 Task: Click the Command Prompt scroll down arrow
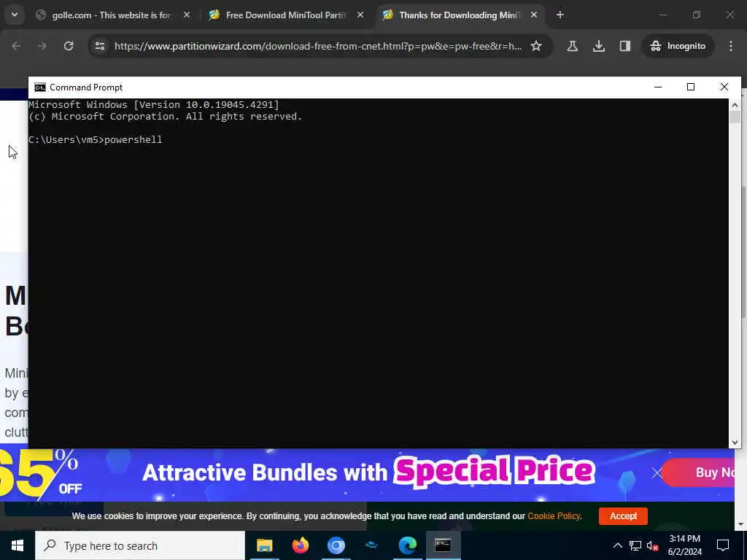(x=735, y=443)
